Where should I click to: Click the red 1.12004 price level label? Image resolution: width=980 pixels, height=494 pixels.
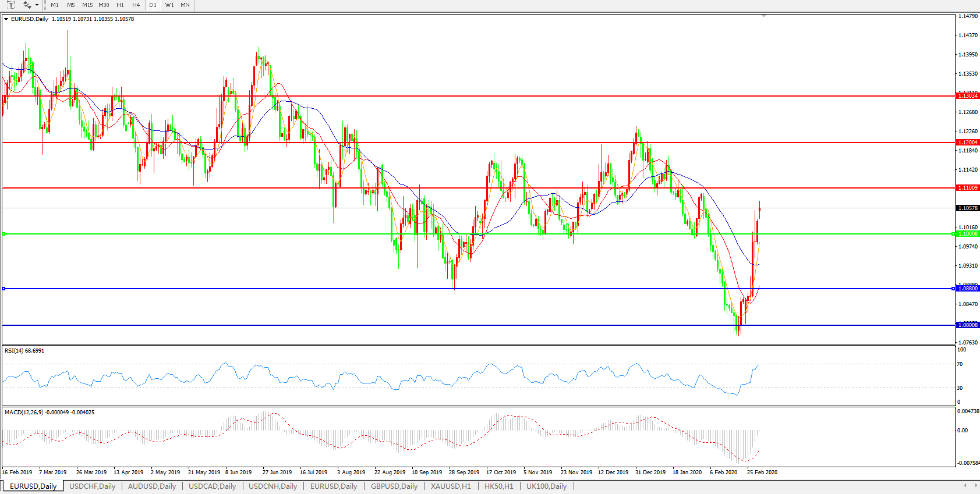[x=968, y=143]
